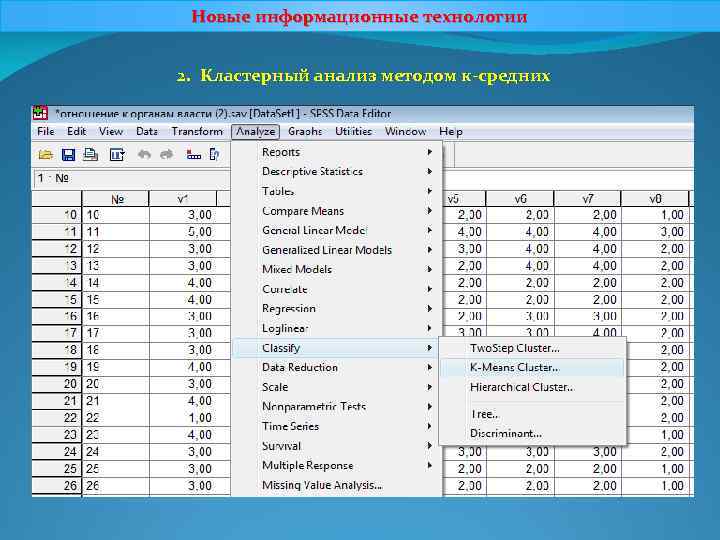Open the Help menu

pyautogui.click(x=450, y=132)
